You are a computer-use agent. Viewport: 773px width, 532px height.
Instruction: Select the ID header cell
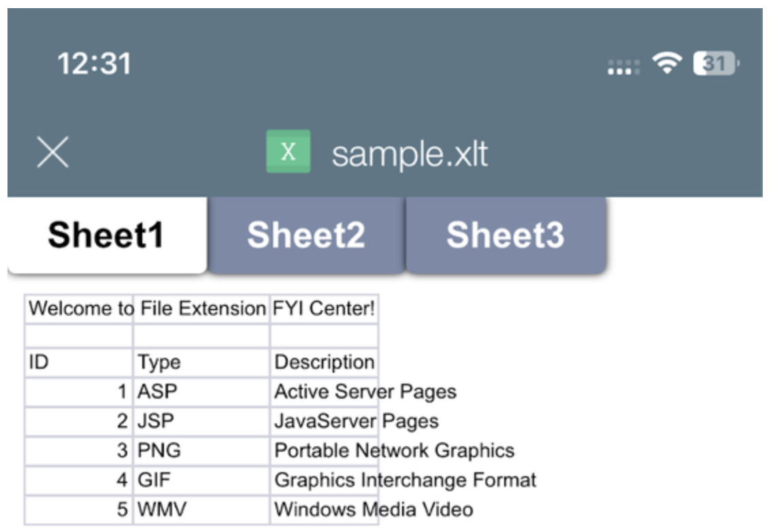[79, 363]
